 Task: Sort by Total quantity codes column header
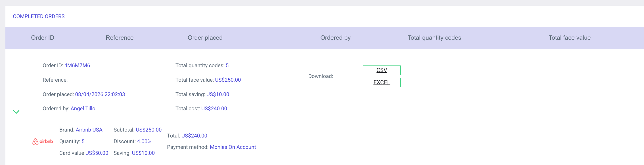click(x=434, y=38)
